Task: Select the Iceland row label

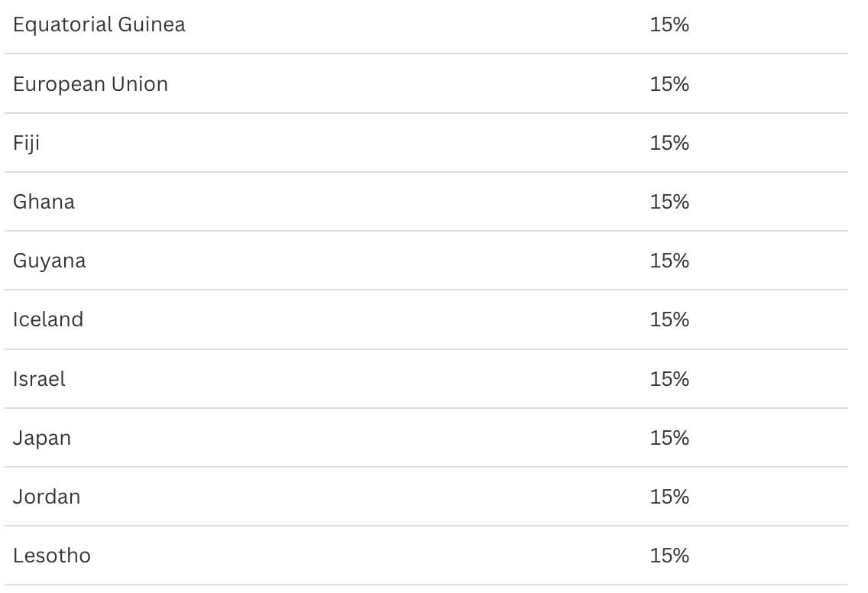Action: pos(48,319)
